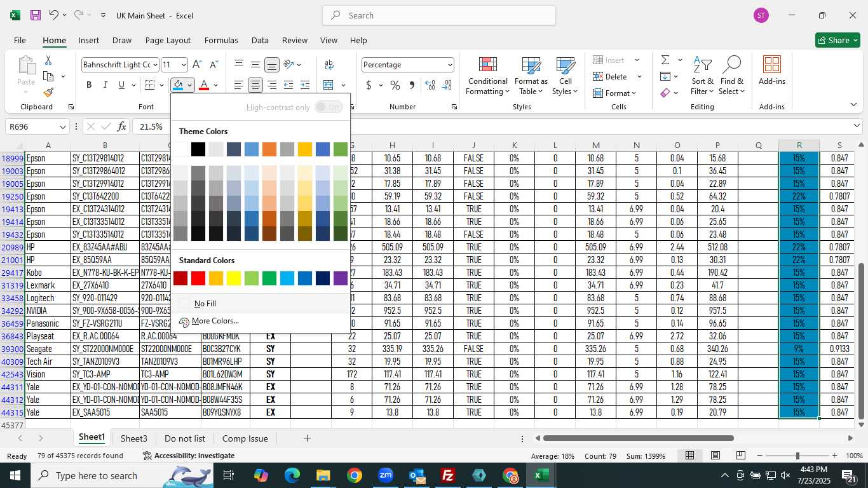
Task: Open More Colors dialog
Action: pos(261,322)
